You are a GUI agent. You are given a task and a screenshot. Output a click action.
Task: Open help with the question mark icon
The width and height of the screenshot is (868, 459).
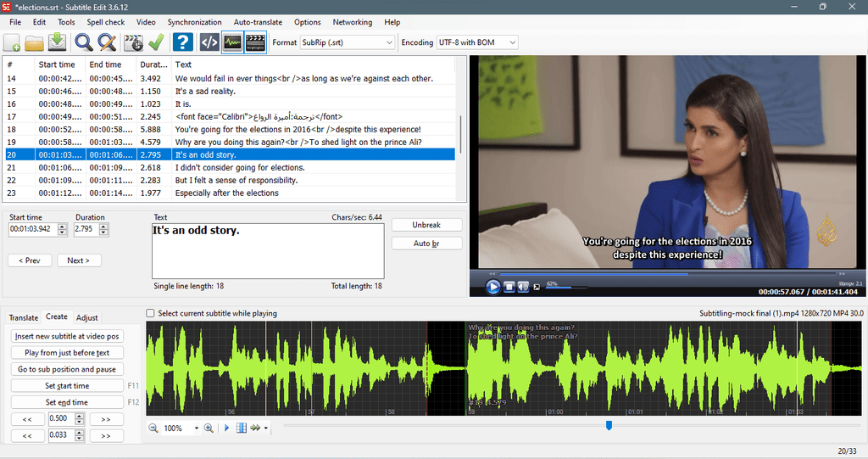coord(183,42)
